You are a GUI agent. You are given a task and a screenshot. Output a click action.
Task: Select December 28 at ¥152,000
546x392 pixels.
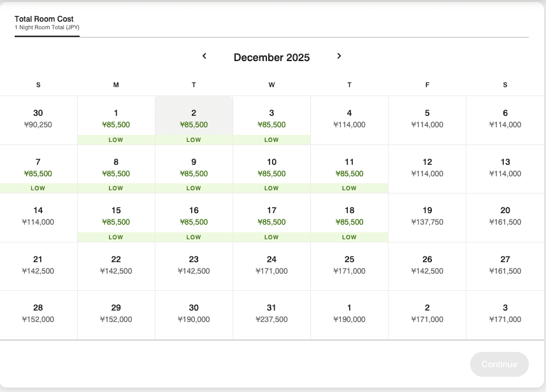(x=38, y=314)
